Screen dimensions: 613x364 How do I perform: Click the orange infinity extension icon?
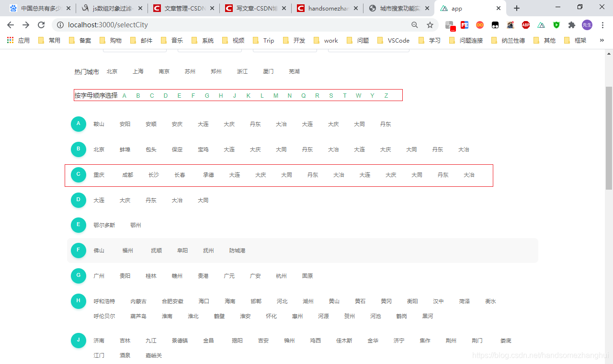coord(480,25)
